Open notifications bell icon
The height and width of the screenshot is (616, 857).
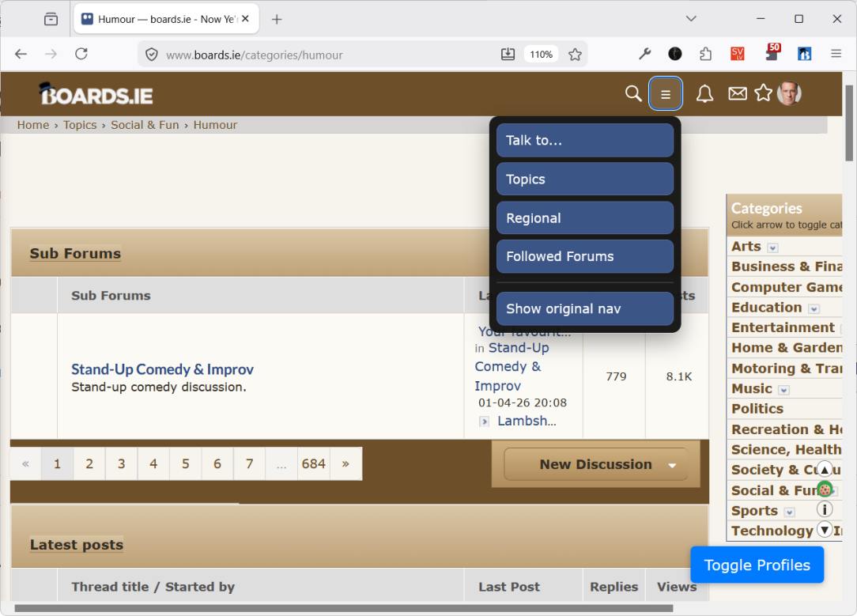(704, 93)
